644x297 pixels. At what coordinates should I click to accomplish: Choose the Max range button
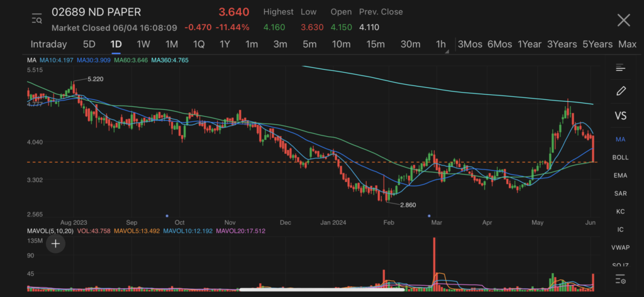pyautogui.click(x=627, y=44)
